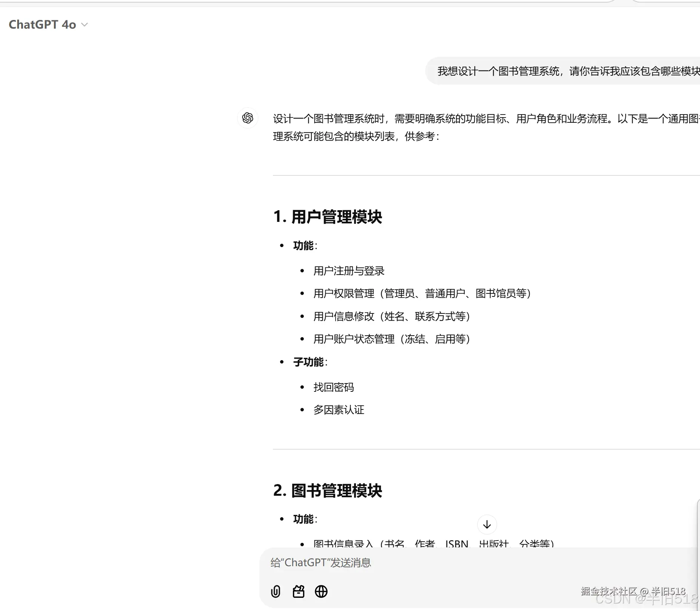Select the ChatGPT 4o title in the header
This screenshot has width=700, height=611.
point(43,24)
